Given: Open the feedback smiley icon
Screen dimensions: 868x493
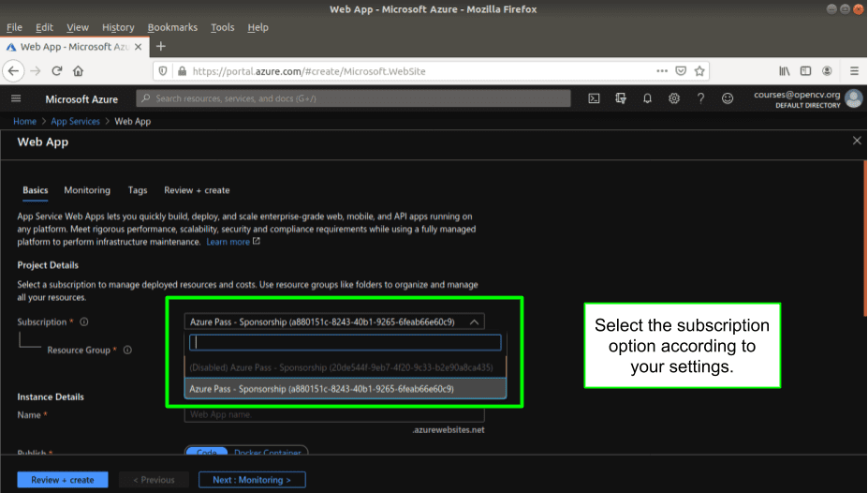Looking at the screenshot, I should click(x=728, y=98).
